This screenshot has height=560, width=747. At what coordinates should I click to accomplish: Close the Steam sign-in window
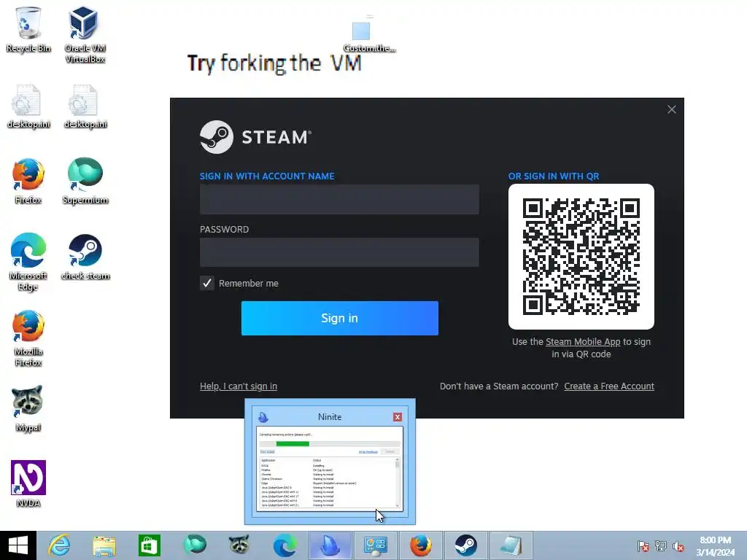[x=672, y=109]
